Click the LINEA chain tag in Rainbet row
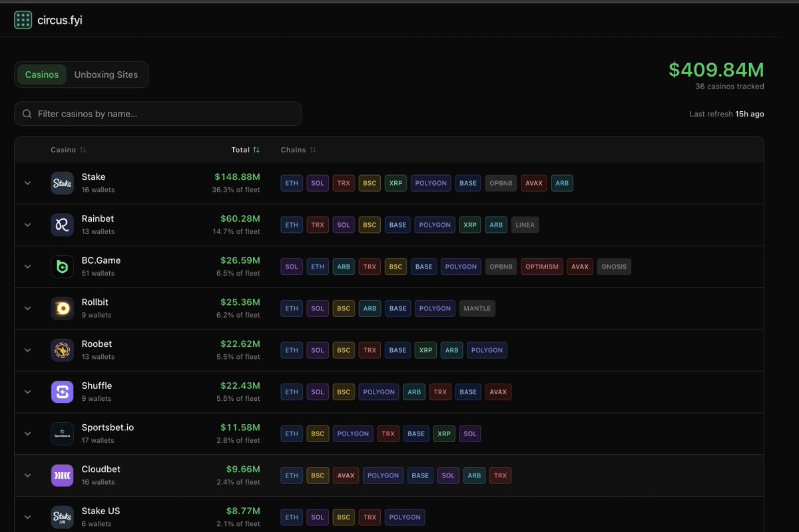 click(525, 225)
